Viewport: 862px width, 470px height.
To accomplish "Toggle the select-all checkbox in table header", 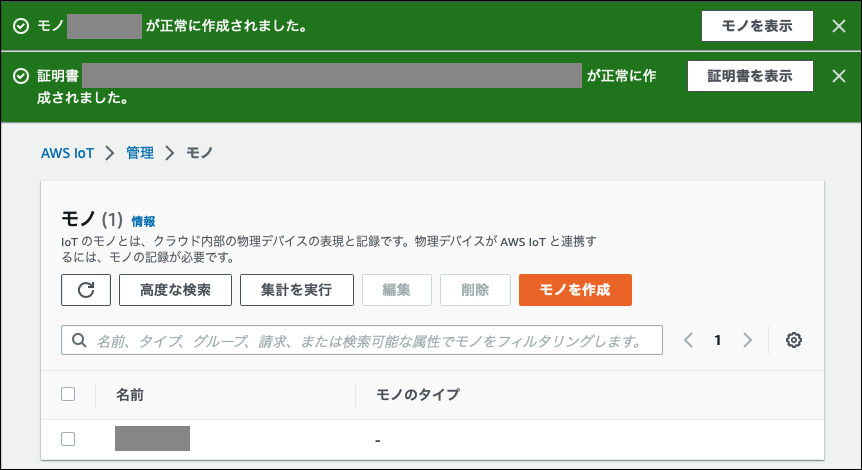I will (x=68, y=394).
